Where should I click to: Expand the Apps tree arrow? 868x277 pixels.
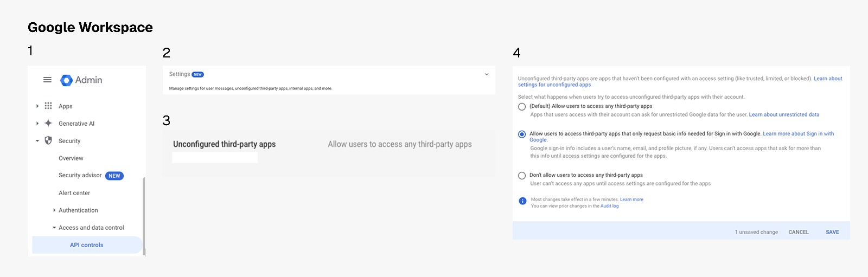click(37, 106)
